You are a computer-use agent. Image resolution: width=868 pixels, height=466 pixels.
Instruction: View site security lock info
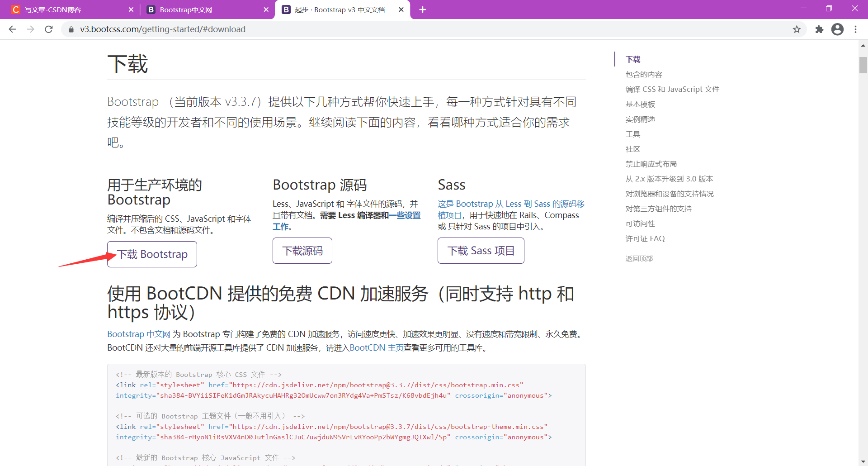point(71,29)
